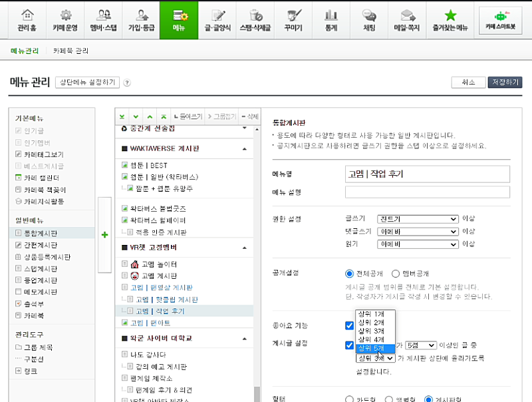Collapse the WAKTAVERSE 게시판 group
Image resolution: width=532 pixels, height=402 pixels.
click(x=245, y=149)
